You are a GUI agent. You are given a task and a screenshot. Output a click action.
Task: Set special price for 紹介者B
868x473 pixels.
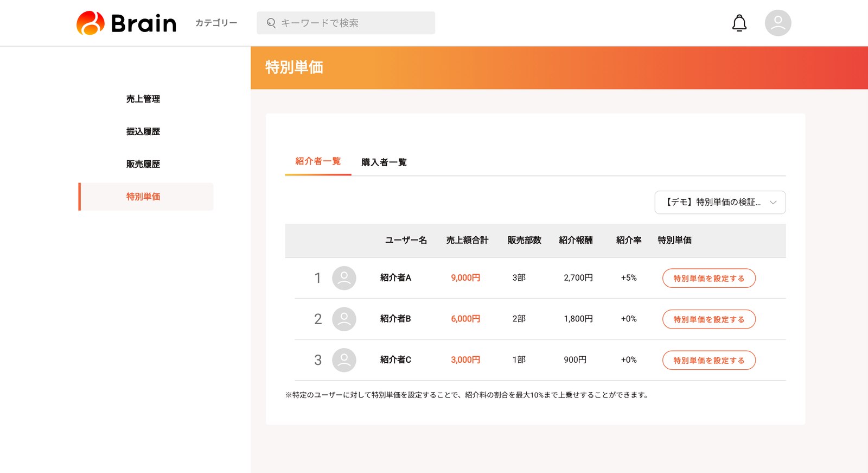709,319
